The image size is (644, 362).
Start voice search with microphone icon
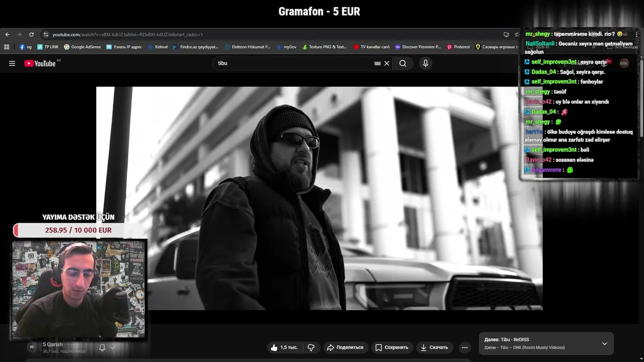[426, 63]
